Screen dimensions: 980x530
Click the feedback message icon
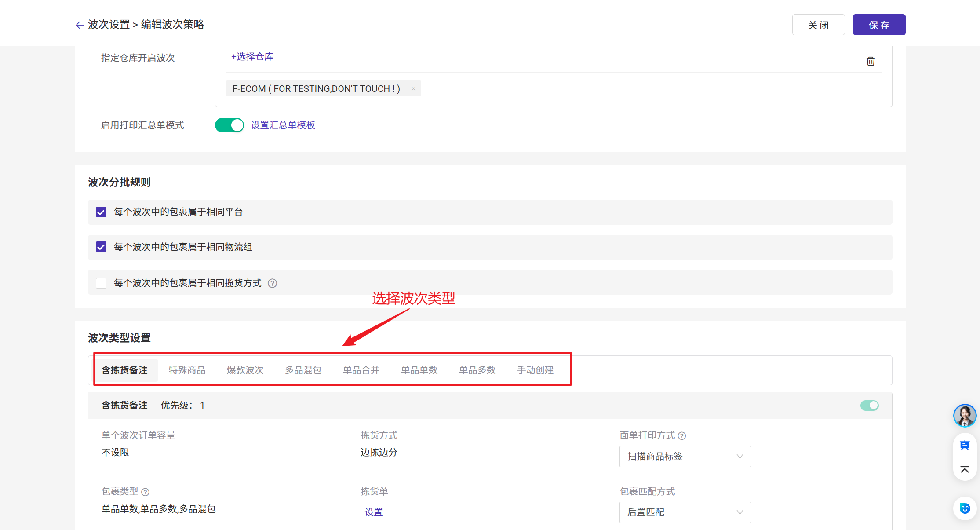[x=965, y=446]
